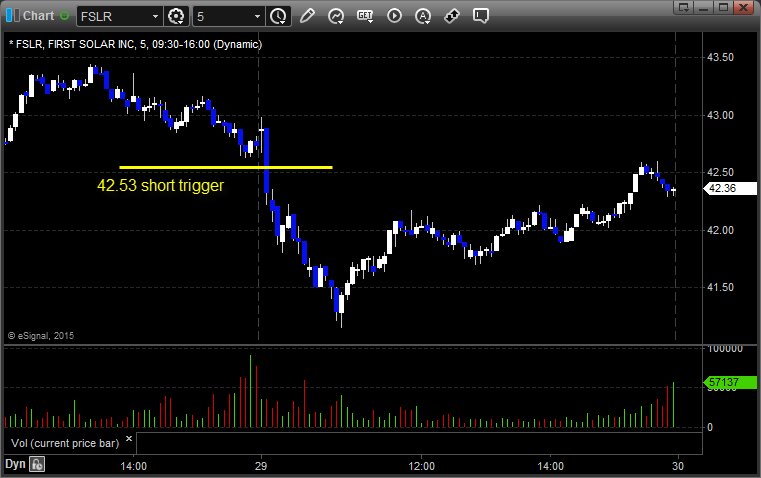
Task: Click the 43.50 price axis label
Action: point(720,57)
